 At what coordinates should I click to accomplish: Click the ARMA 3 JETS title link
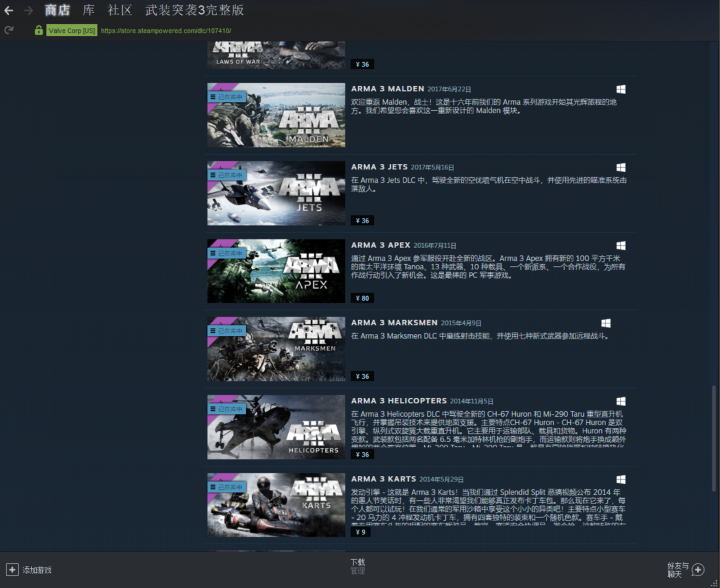(x=379, y=167)
